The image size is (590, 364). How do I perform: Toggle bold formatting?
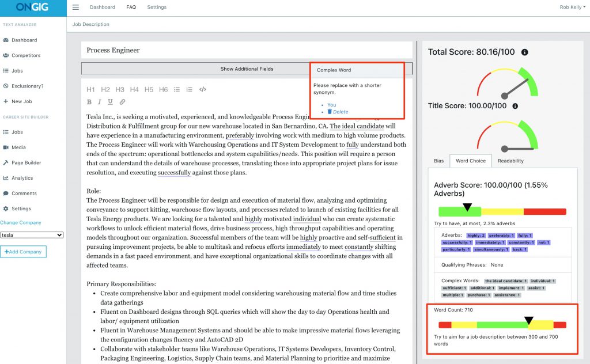point(89,102)
